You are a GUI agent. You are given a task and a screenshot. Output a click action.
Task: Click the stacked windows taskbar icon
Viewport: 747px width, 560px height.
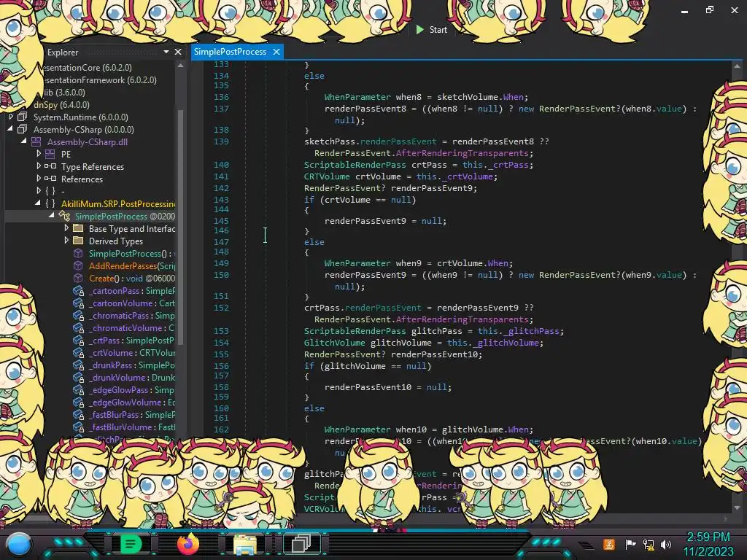301,544
